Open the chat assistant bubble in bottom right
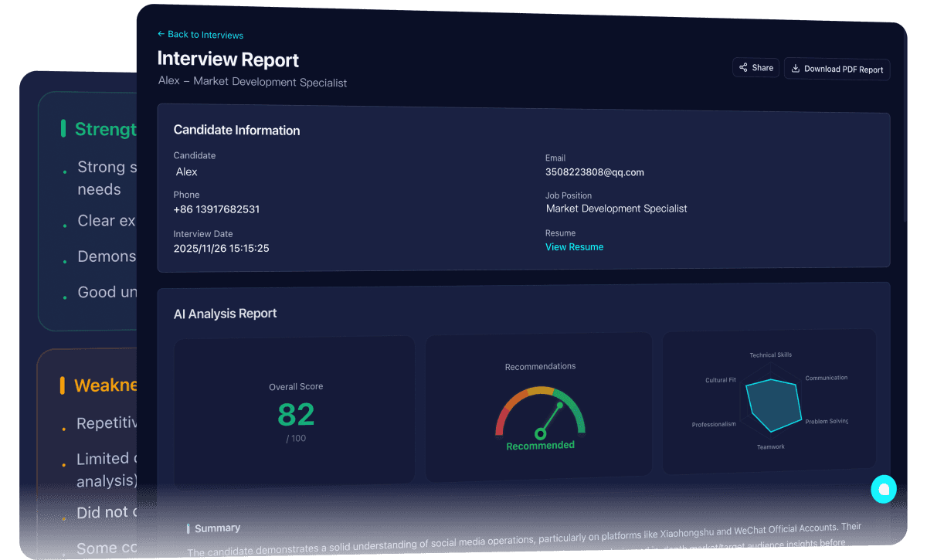Viewport: 927px width, 560px height. [x=884, y=489]
